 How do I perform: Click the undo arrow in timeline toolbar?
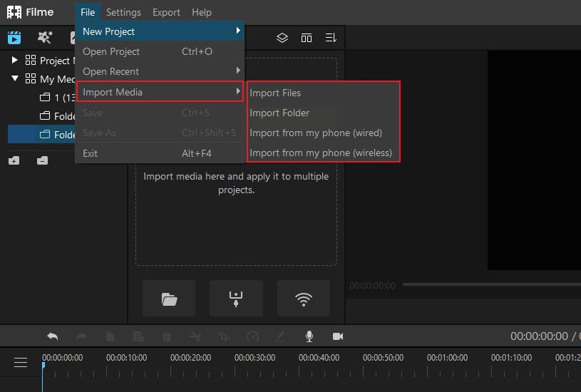[52, 336]
